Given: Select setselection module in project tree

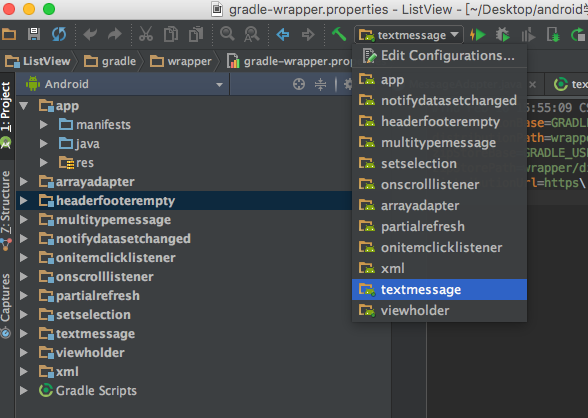Looking at the screenshot, I should click(93, 315).
